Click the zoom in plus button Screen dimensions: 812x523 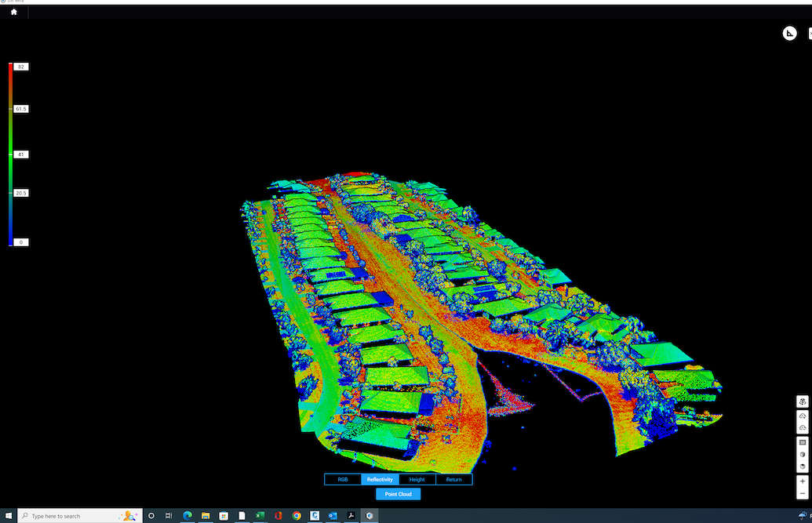803,481
